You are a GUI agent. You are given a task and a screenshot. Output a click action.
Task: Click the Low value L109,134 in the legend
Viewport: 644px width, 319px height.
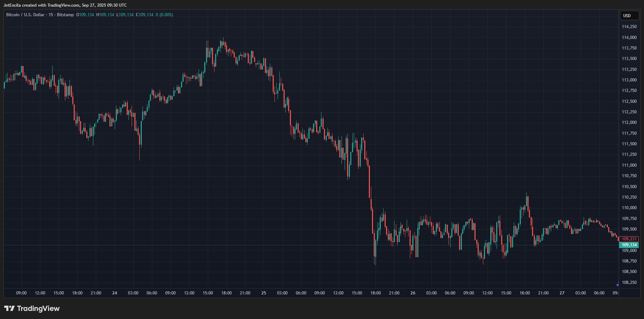[125, 15]
